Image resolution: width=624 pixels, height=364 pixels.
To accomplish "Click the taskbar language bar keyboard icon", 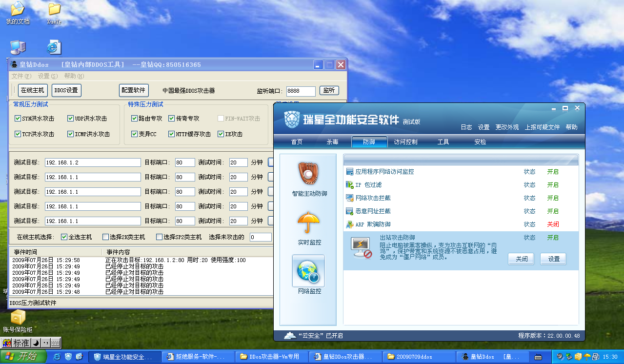I will coord(539,357).
